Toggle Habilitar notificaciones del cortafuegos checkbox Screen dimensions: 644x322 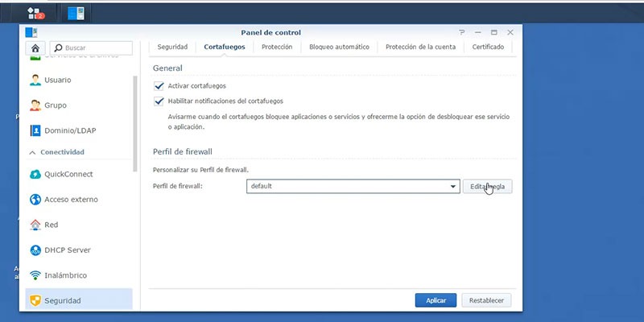[x=159, y=101]
